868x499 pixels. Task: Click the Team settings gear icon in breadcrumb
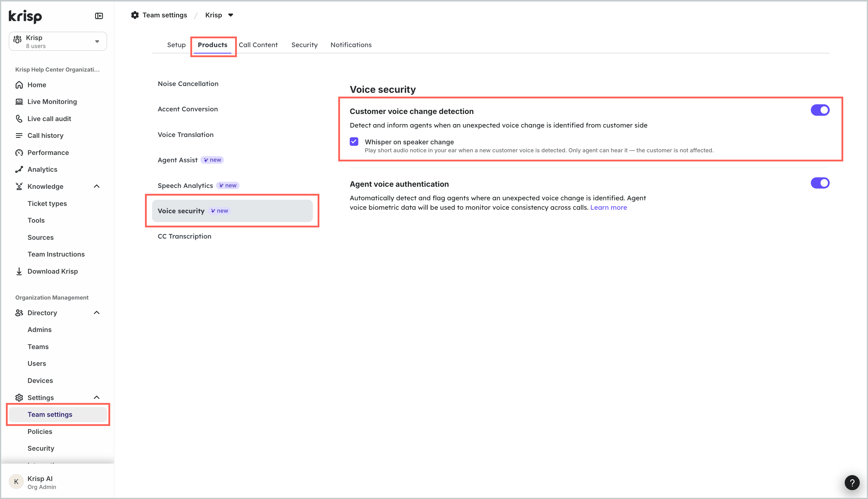135,15
